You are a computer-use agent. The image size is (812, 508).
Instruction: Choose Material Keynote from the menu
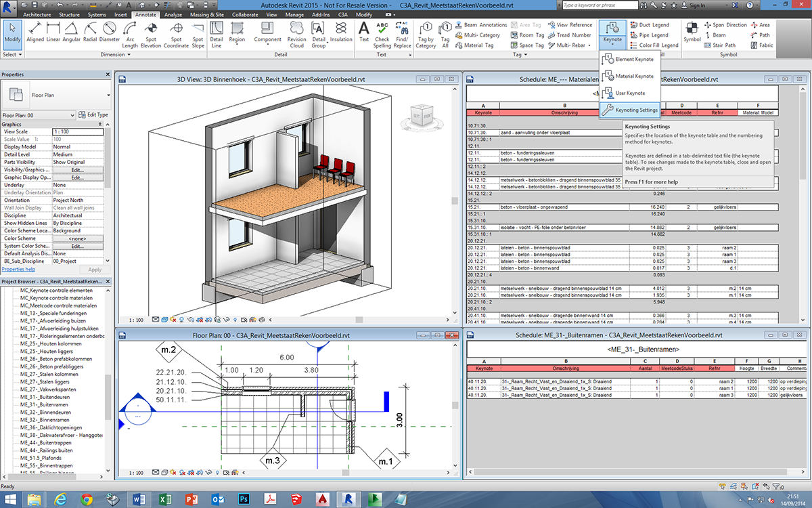click(629, 77)
